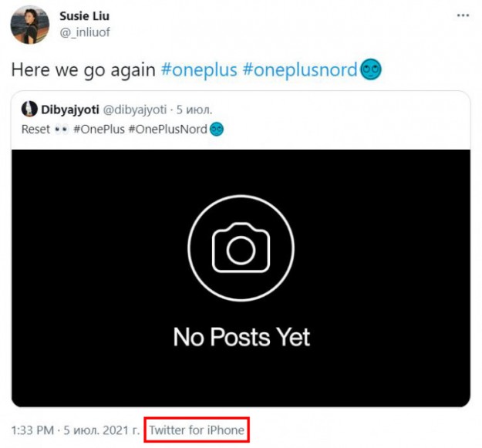Click the word Reset in quoted tweet

point(36,130)
